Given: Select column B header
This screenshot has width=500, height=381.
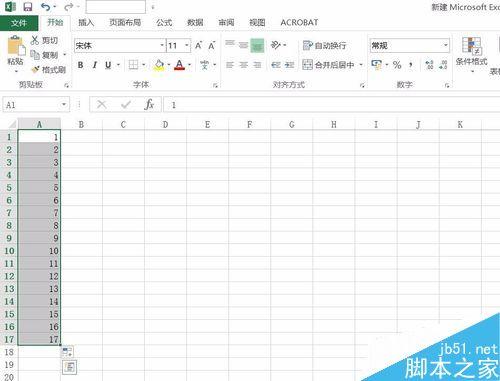Looking at the screenshot, I should coord(81,124).
